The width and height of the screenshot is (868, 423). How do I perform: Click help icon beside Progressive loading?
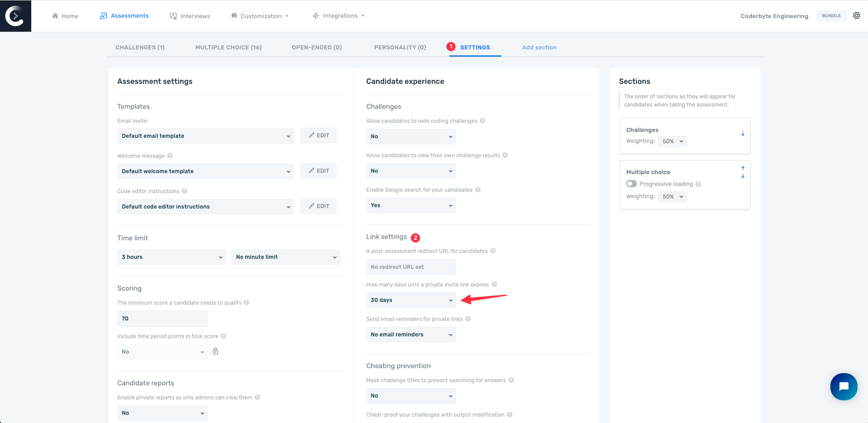tap(698, 184)
